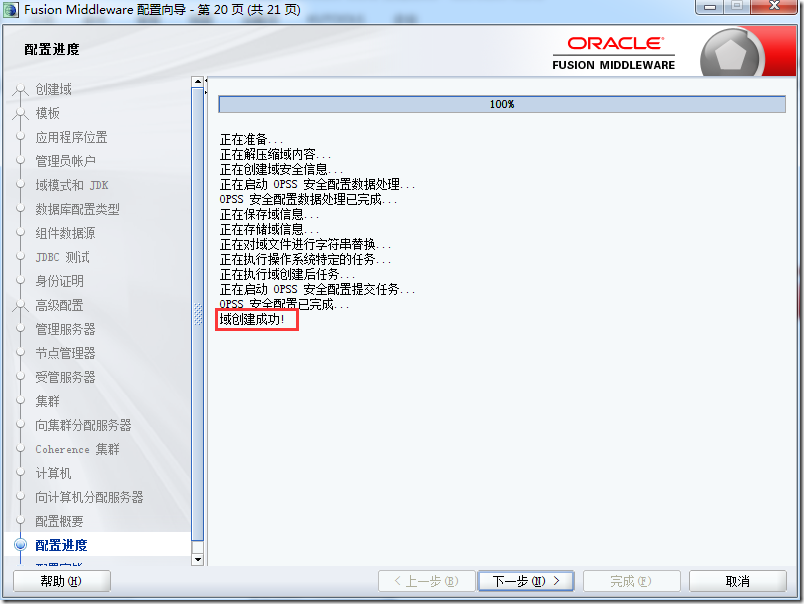Click the 配置进度 step bullet icon

pyautogui.click(x=21, y=545)
